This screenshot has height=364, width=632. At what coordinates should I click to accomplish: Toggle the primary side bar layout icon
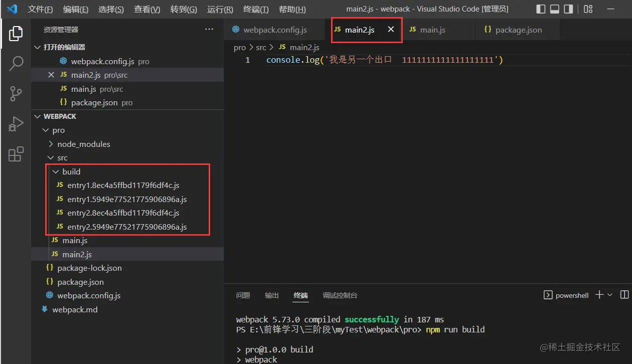pyautogui.click(x=541, y=9)
